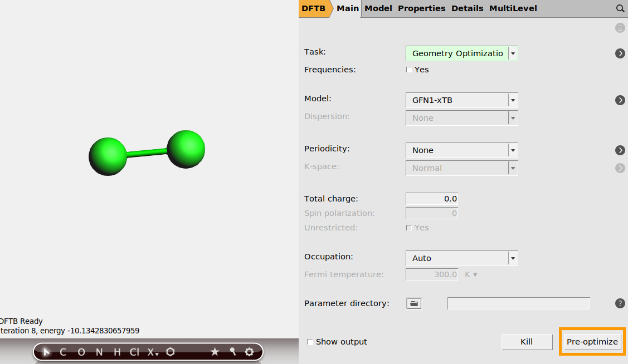The image size is (628, 364).
Task: Pick the Carbon atom tool
Action: (63, 352)
